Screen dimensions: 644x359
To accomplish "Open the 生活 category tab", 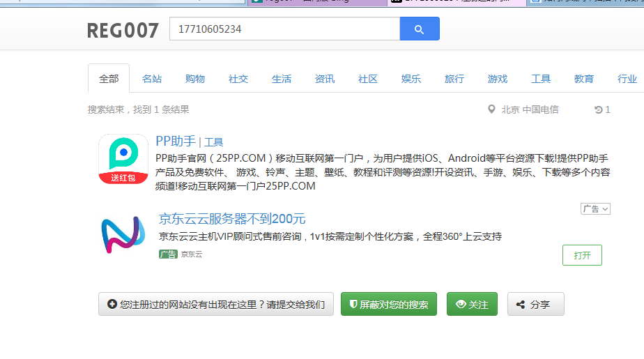I will click(282, 79).
